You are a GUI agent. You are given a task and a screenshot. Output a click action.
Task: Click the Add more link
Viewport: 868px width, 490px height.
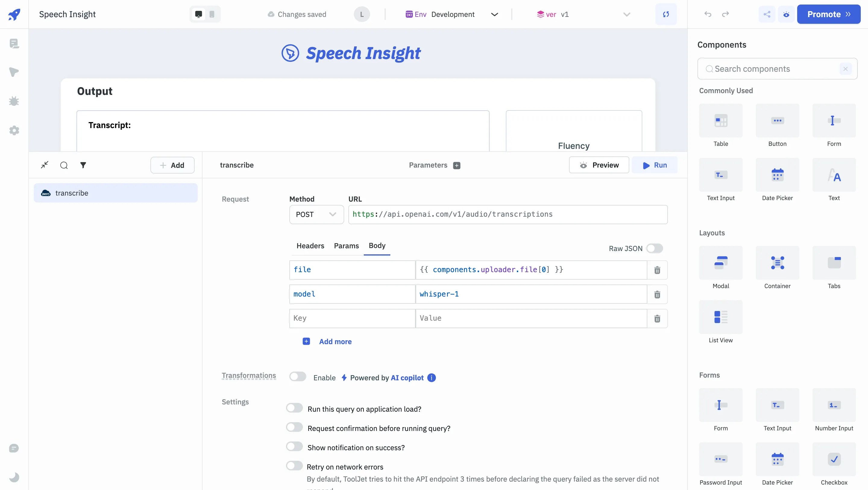pyautogui.click(x=335, y=341)
